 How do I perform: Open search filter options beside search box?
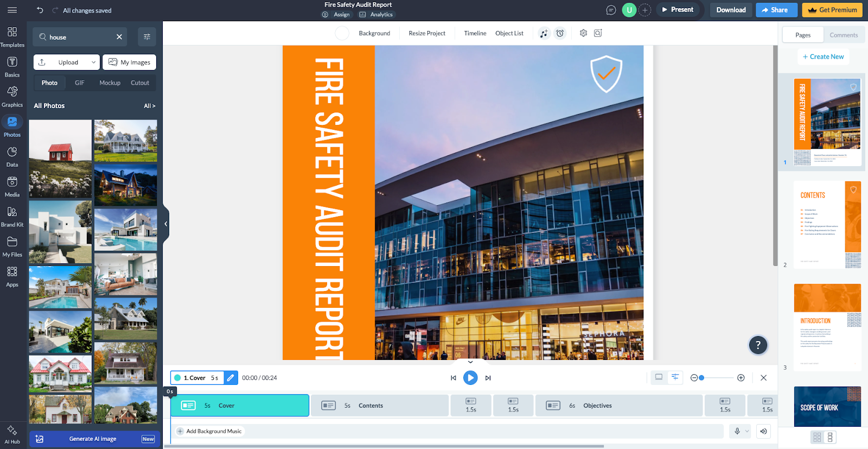click(x=146, y=37)
